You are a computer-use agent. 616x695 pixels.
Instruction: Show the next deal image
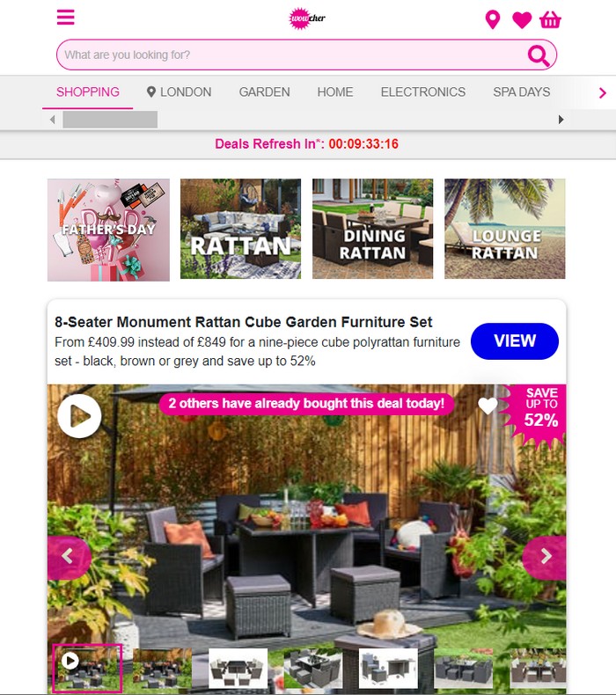[546, 557]
